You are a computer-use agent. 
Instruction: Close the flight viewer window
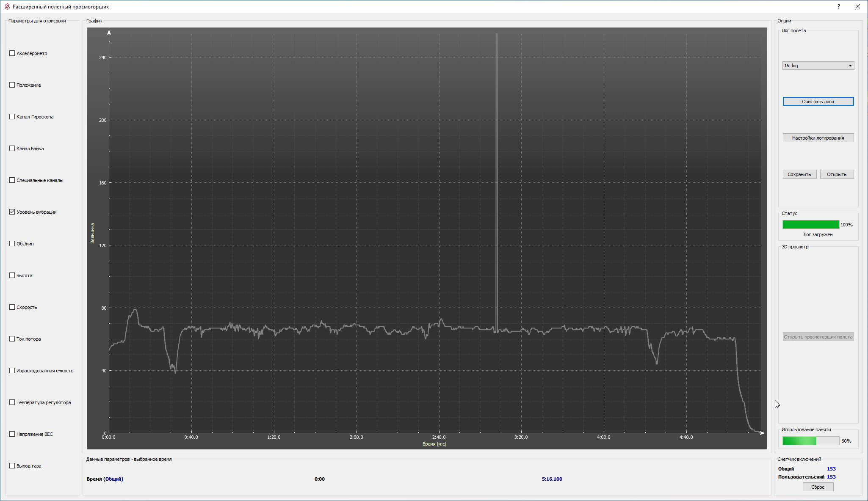coord(857,6)
